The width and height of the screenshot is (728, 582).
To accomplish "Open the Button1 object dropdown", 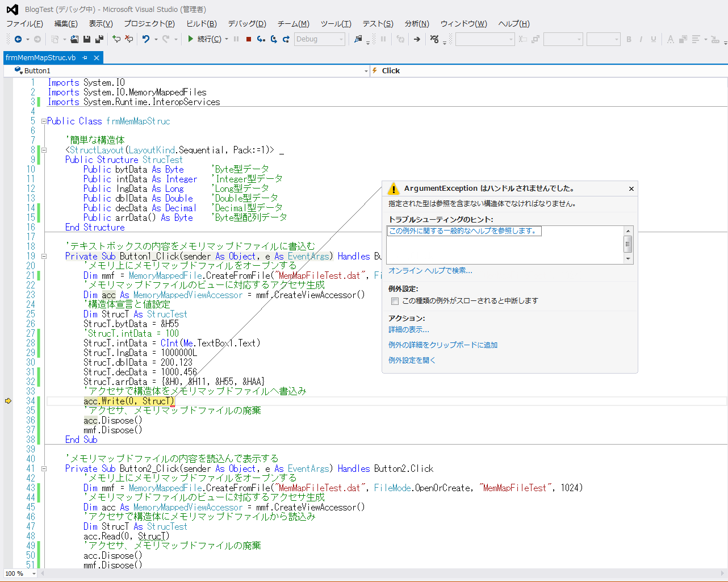I will (x=366, y=71).
